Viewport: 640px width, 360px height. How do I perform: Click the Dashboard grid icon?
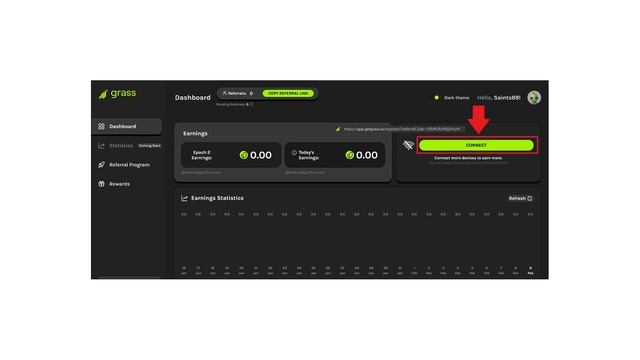[x=101, y=126]
